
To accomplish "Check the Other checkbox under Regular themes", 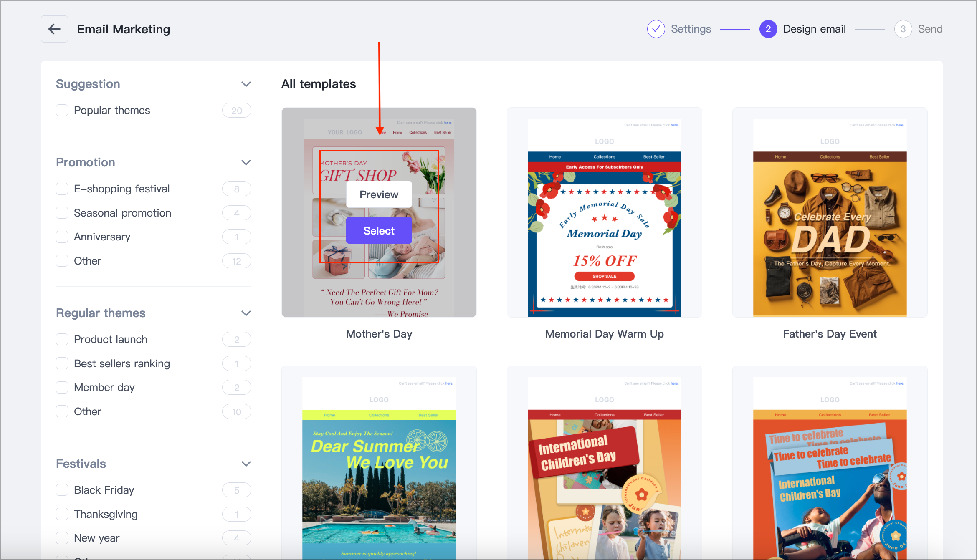I will pyautogui.click(x=62, y=411).
